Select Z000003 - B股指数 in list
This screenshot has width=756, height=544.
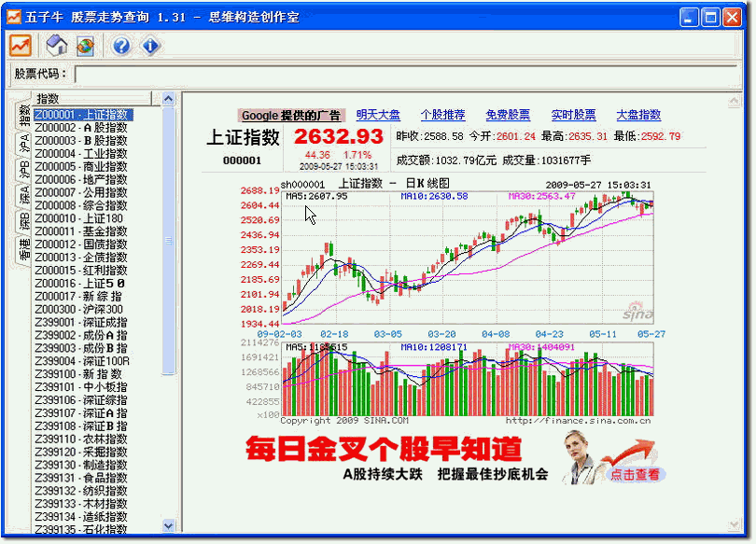tap(81, 141)
